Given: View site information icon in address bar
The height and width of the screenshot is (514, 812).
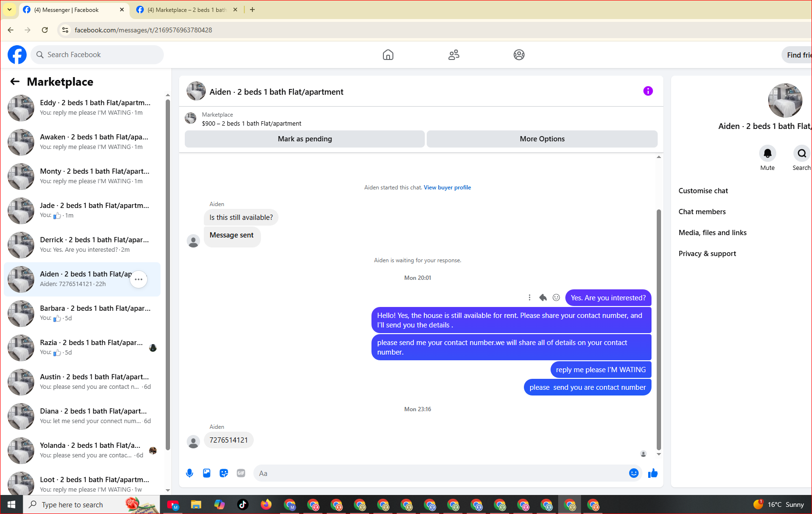Looking at the screenshot, I should (x=65, y=30).
